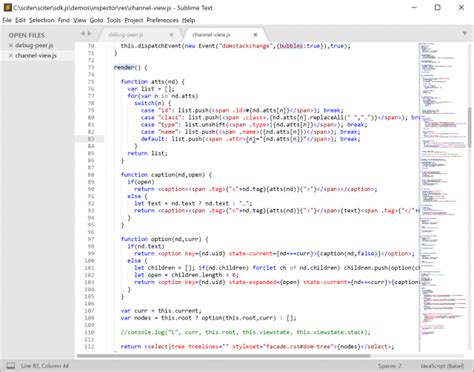Open the Find menu
The width and height of the screenshot is (474, 372).
pos(63,20)
